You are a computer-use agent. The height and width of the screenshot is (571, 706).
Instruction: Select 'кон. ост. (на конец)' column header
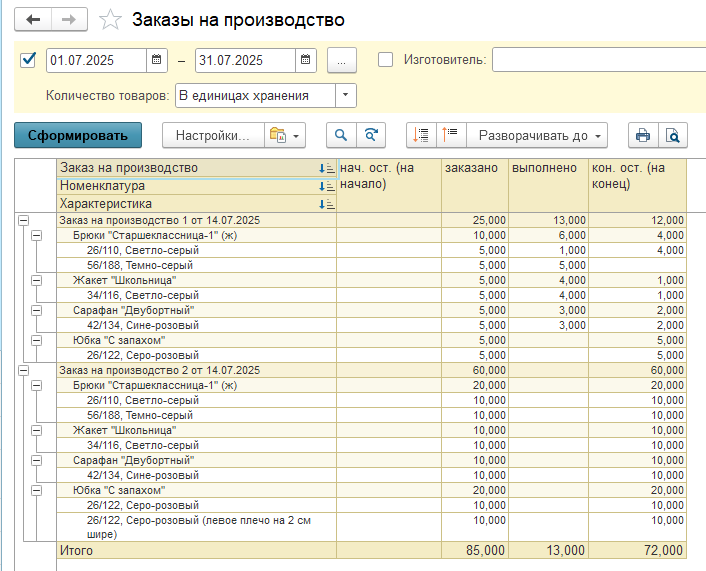pos(638,185)
